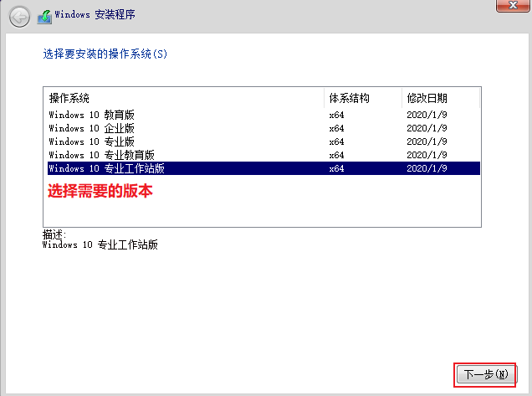Click x64 in the 企业版 row
The image size is (532, 396).
click(x=336, y=128)
